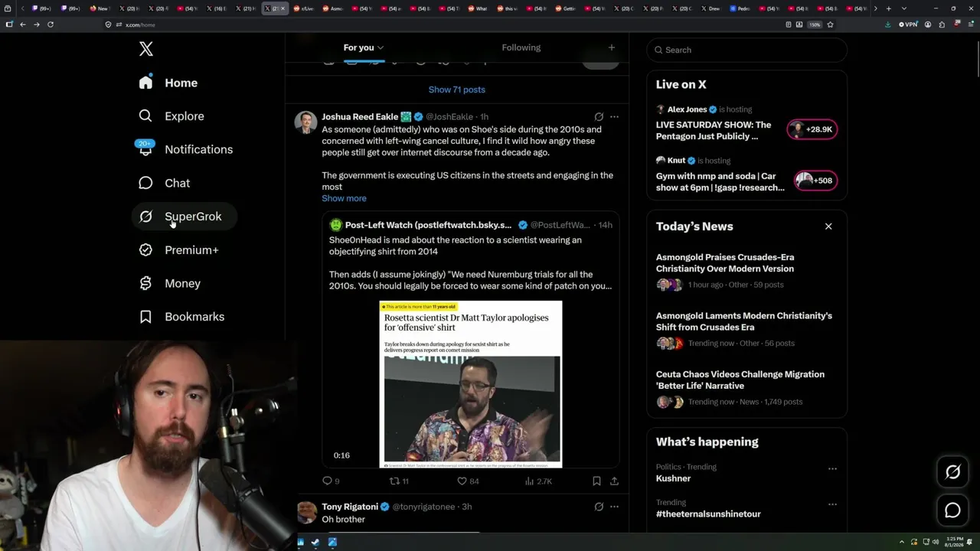Bookmark Joshua Reed Eakle's post

(596, 481)
